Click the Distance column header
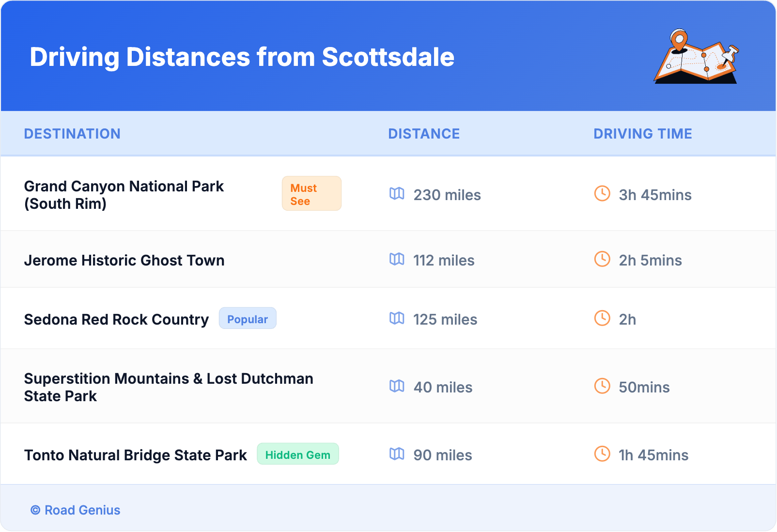The height and width of the screenshot is (532, 777). (x=424, y=134)
